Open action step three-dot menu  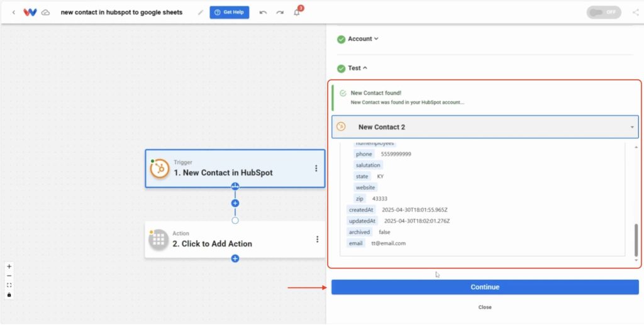coord(317,240)
